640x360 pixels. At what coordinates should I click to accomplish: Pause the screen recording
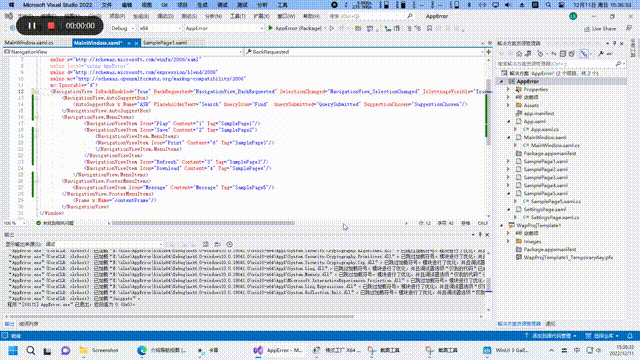pyautogui.click(x=32, y=26)
